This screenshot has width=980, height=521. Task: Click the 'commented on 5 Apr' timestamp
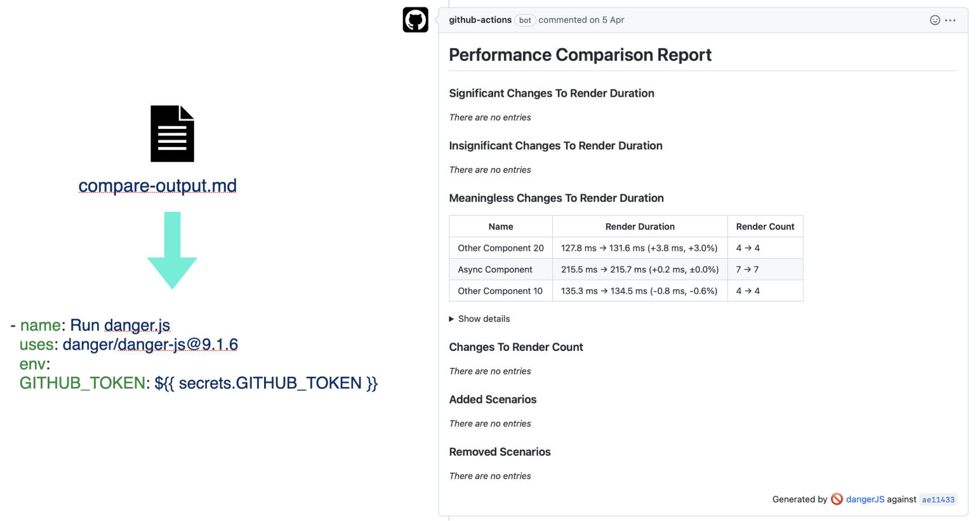(581, 20)
